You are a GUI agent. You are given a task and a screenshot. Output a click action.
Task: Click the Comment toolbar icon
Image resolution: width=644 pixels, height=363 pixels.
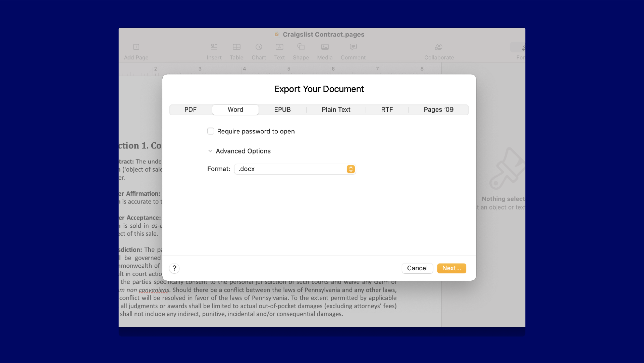tap(353, 47)
